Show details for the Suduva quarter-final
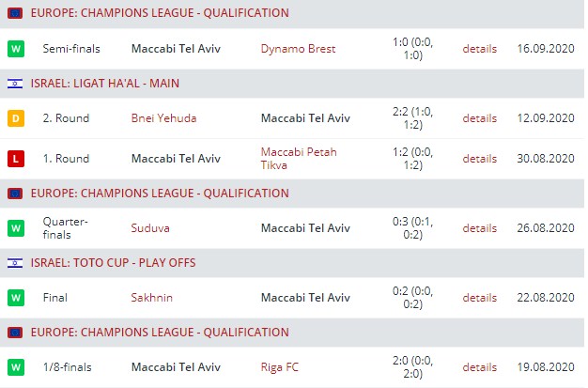Screen dimensions: 588x388 coord(479,228)
